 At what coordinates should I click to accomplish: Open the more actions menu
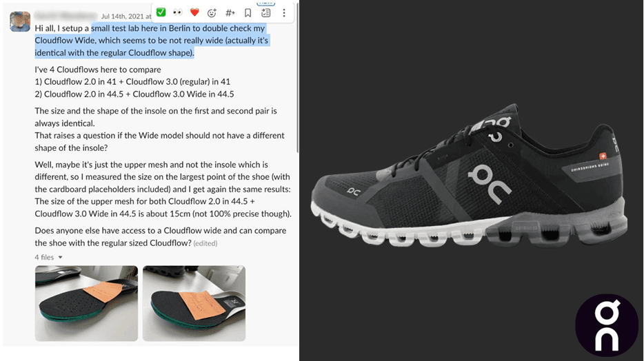tap(284, 12)
